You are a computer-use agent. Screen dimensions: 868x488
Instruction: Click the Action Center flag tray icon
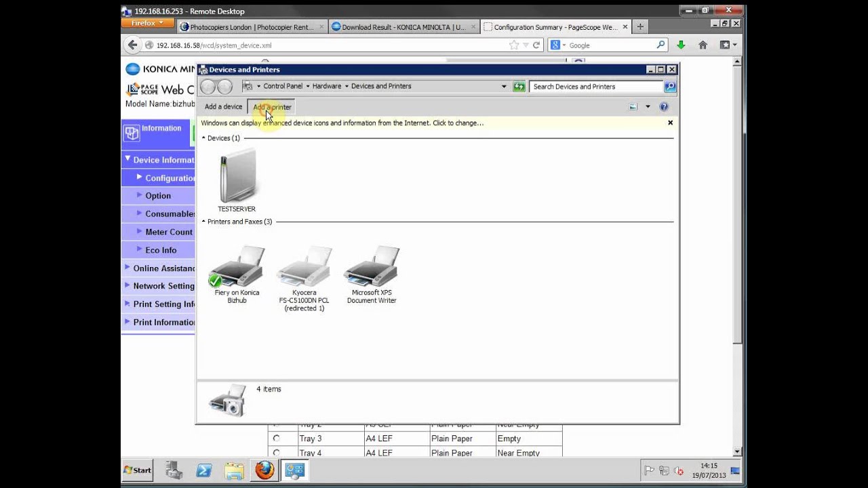[x=649, y=470]
